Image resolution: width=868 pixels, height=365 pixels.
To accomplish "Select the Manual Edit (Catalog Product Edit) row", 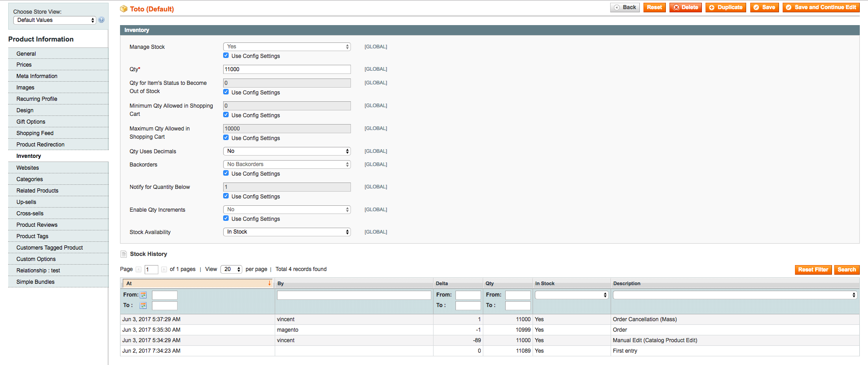I will 490,340.
